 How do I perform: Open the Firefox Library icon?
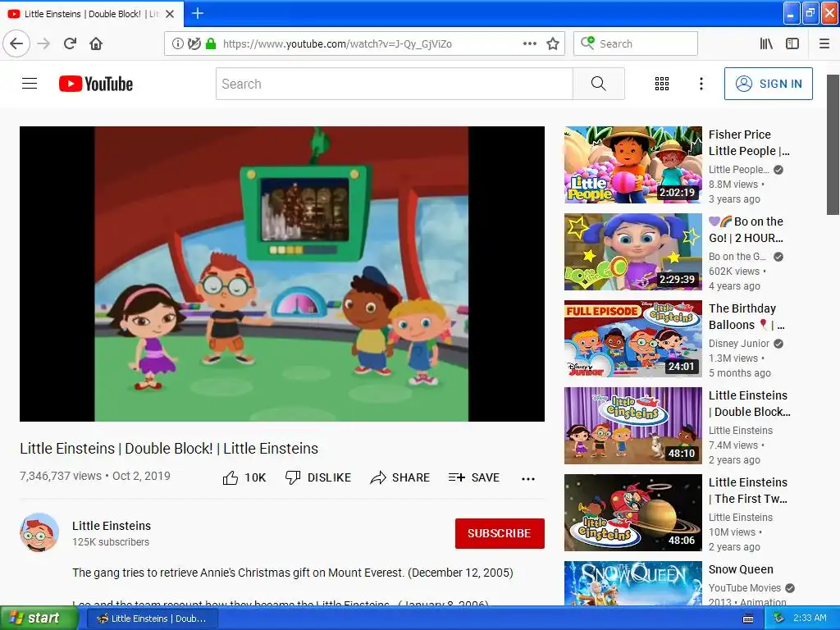click(766, 43)
